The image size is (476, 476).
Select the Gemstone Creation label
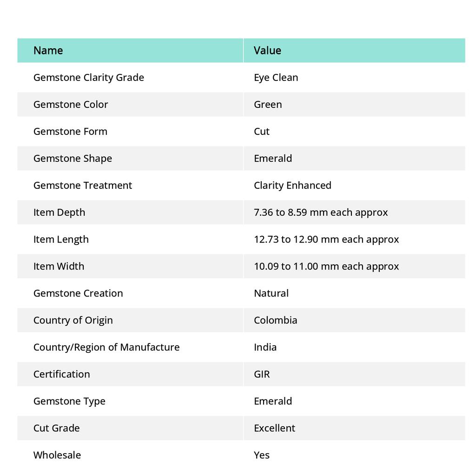(78, 293)
